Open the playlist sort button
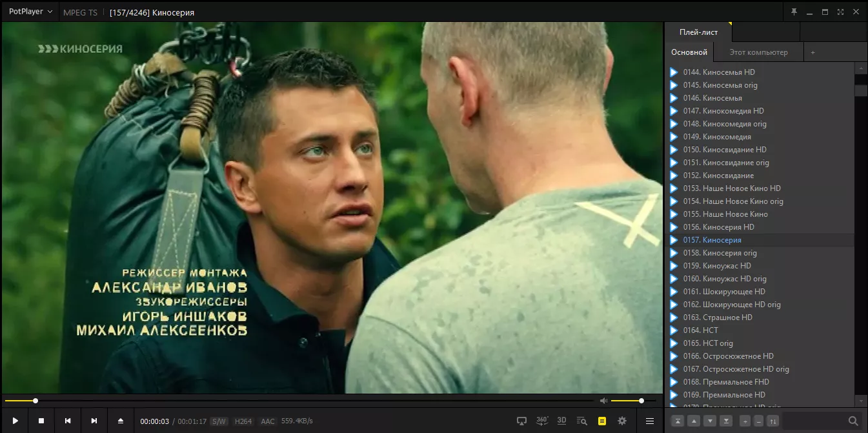Viewport: 868px width, 433px height. click(x=772, y=421)
